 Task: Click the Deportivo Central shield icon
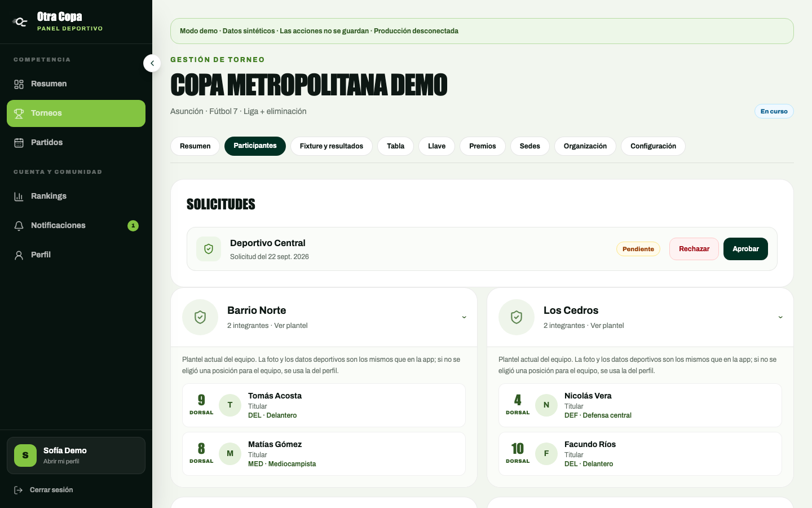click(x=209, y=249)
